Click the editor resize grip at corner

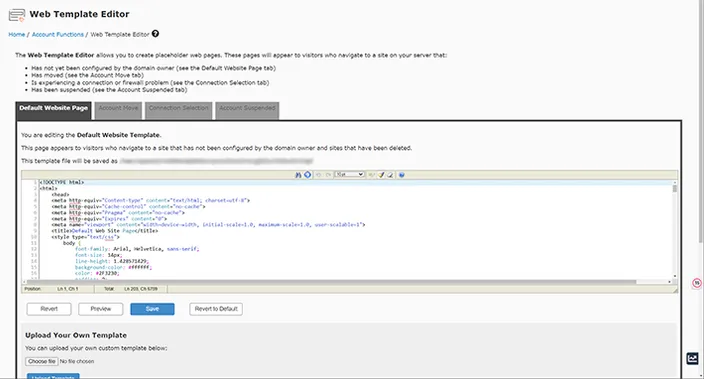(675, 290)
